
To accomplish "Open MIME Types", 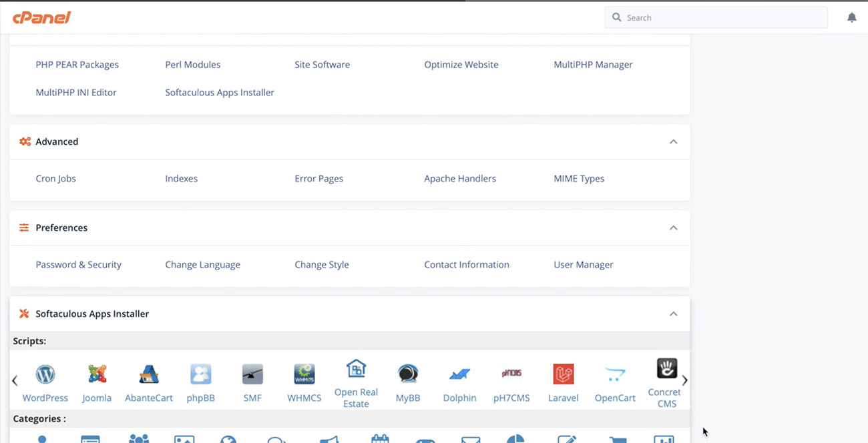I will click(x=579, y=179).
